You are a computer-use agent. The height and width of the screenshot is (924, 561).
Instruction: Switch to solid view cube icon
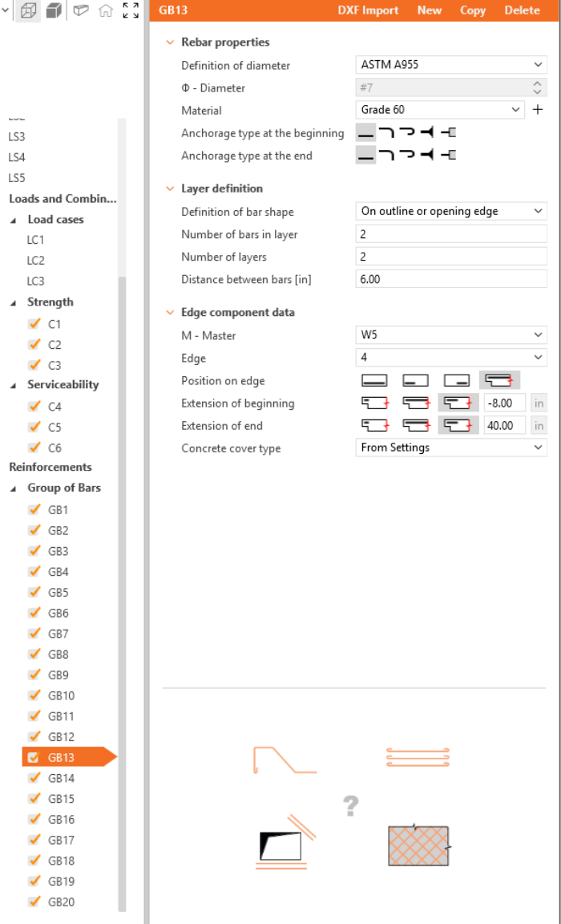(x=54, y=11)
